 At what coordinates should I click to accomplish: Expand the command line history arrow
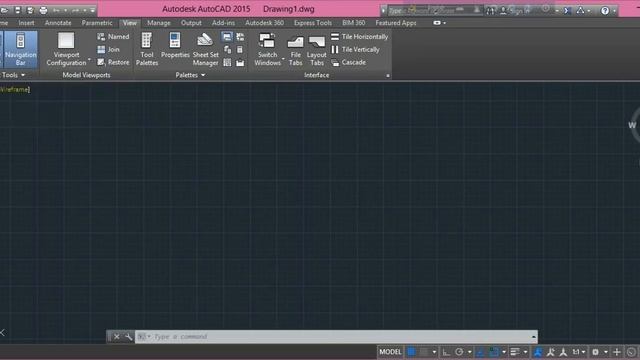pyautogui.click(x=533, y=337)
